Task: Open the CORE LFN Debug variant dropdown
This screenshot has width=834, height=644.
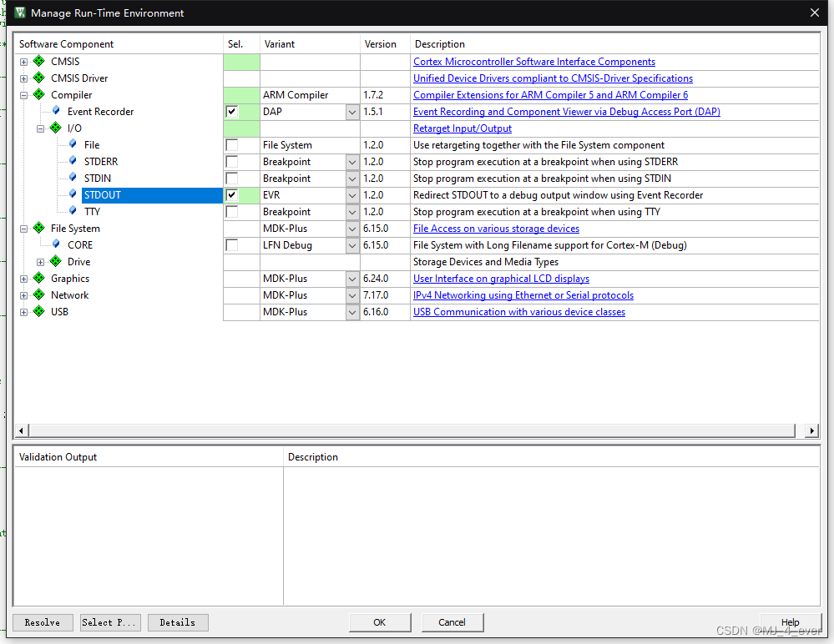Action: coord(352,245)
